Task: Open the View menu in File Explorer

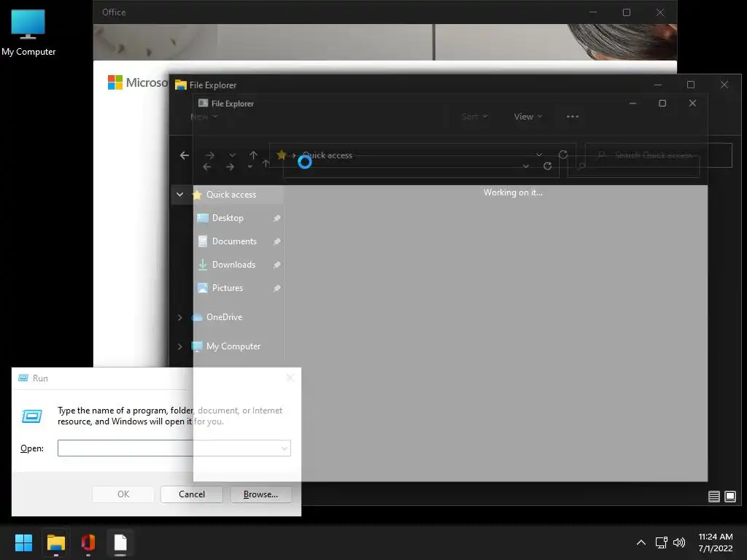Action: (x=528, y=117)
